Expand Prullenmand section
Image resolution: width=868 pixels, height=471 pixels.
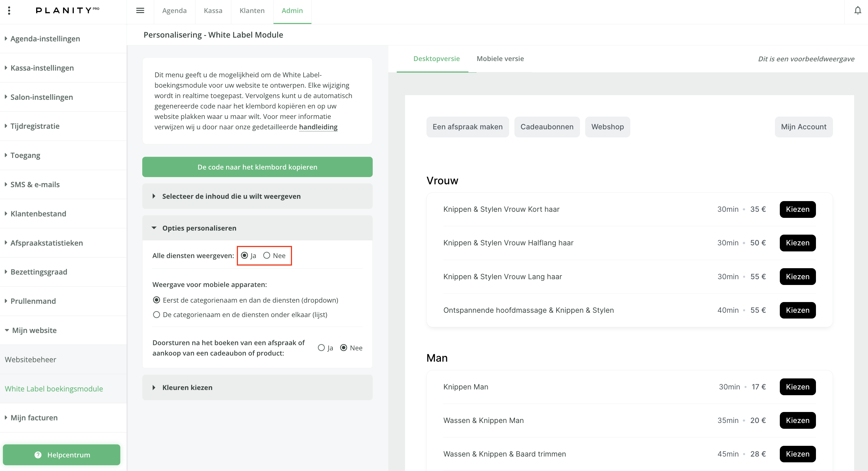63,301
